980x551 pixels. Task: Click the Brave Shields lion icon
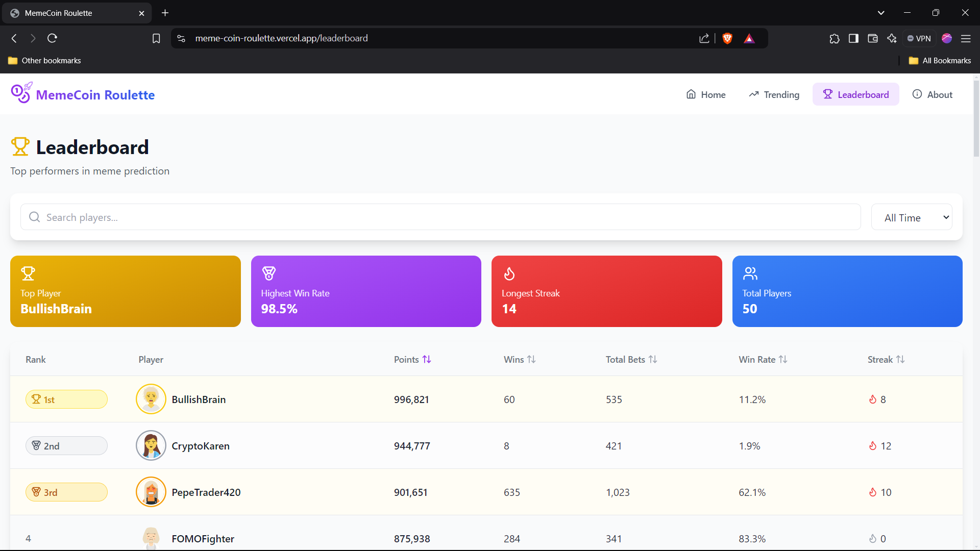coord(727,38)
